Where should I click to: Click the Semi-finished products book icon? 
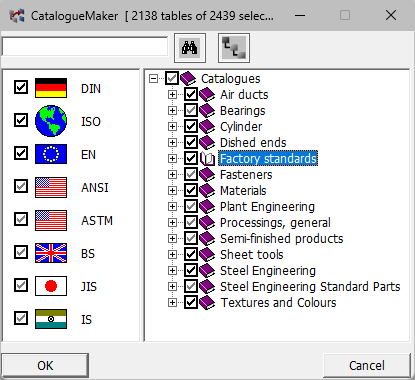[207, 239]
